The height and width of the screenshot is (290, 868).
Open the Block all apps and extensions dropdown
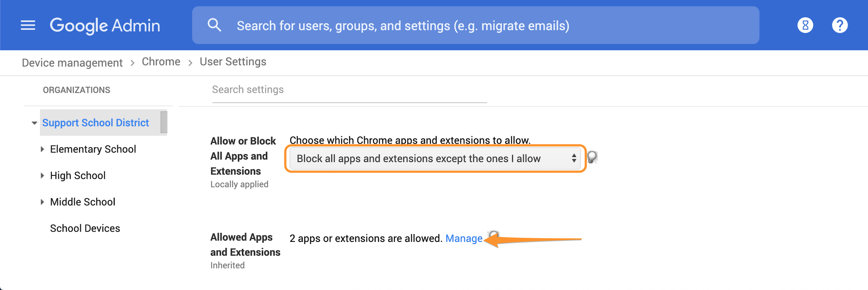[435, 158]
